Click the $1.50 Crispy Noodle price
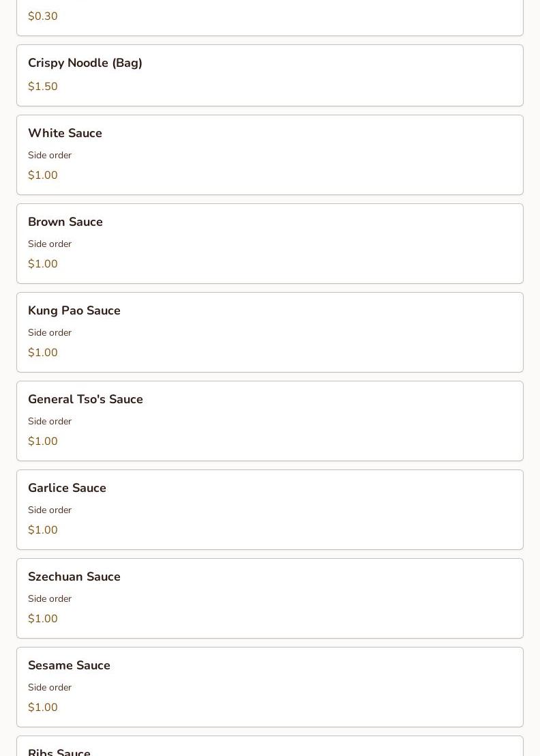The height and width of the screenshot is (756, 540). pos(43,87)
